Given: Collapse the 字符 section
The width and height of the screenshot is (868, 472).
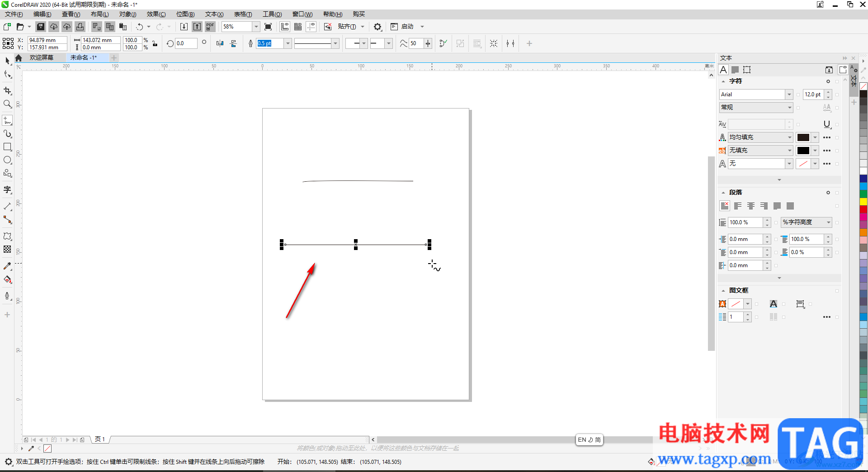Looking at the screenshot, I should coord(723,81).
